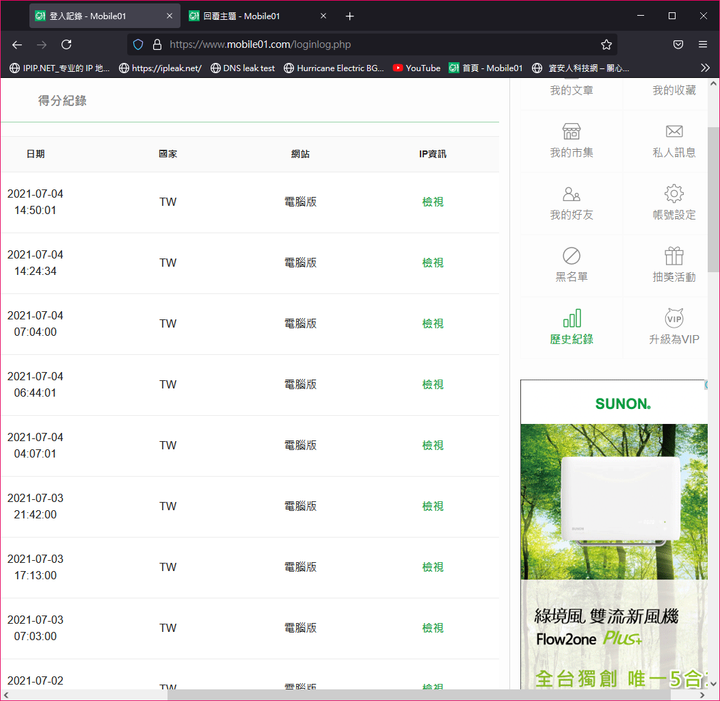View IP info for 2021-07-03 21:42:00 login
Screen dimensions: 720x701
click(x=433, y=506)
